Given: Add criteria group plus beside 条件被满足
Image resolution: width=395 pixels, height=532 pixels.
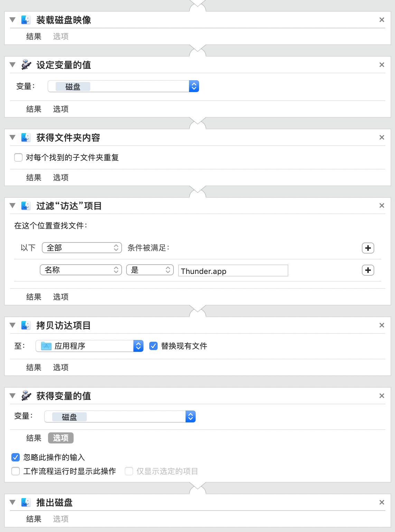Looking at the screenshot, I should pos(368,248).
